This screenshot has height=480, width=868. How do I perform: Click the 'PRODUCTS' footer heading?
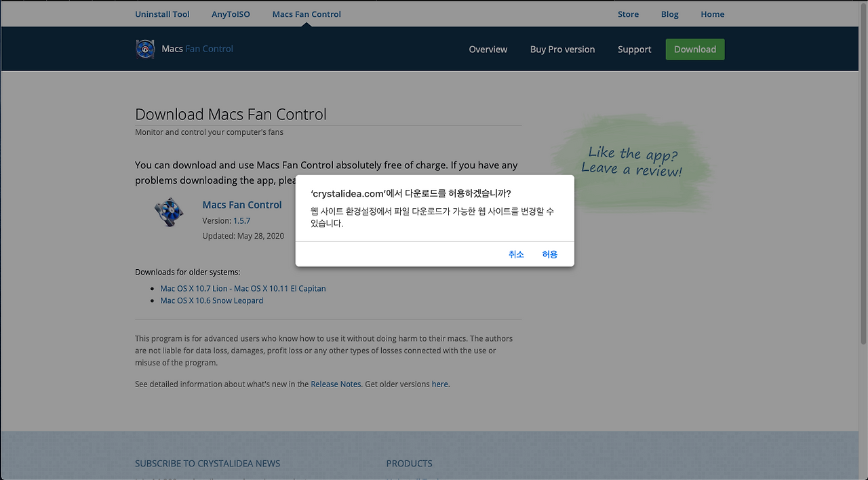click(x=409, y=464)
